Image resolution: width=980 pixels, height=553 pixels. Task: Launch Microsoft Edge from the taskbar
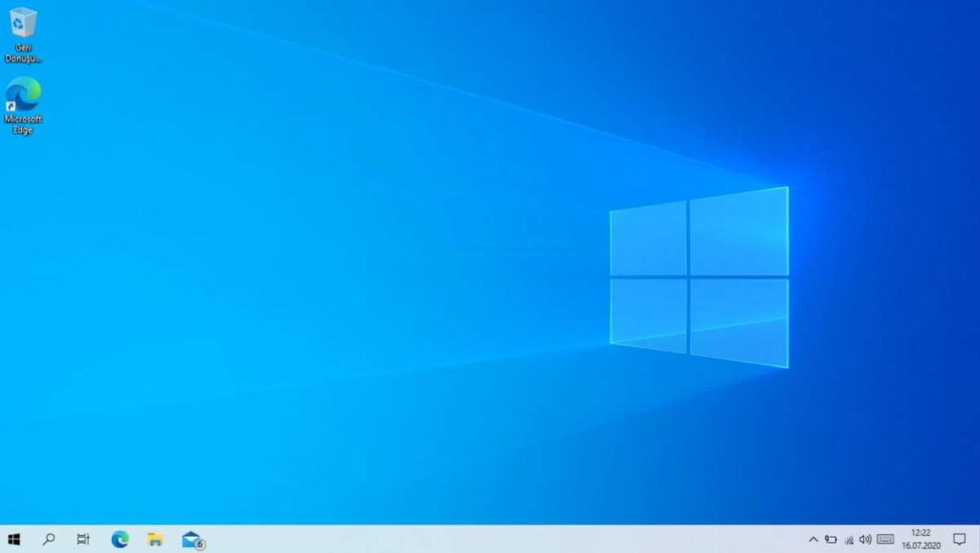[119, 540]
